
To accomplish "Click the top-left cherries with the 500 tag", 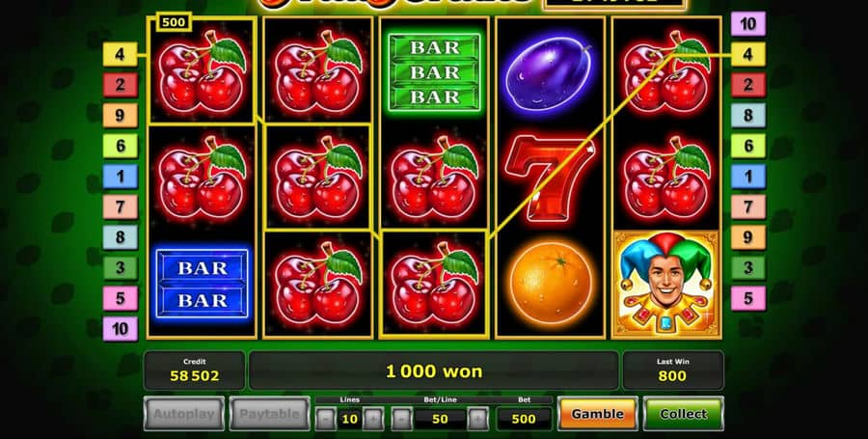I will [x=202, y=69].
